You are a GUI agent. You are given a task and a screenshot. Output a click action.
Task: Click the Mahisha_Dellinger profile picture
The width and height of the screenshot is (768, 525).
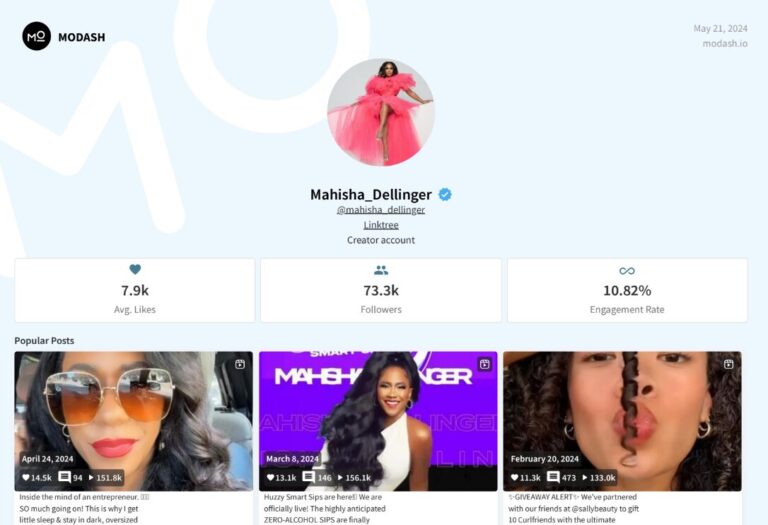tap(381, 112)
